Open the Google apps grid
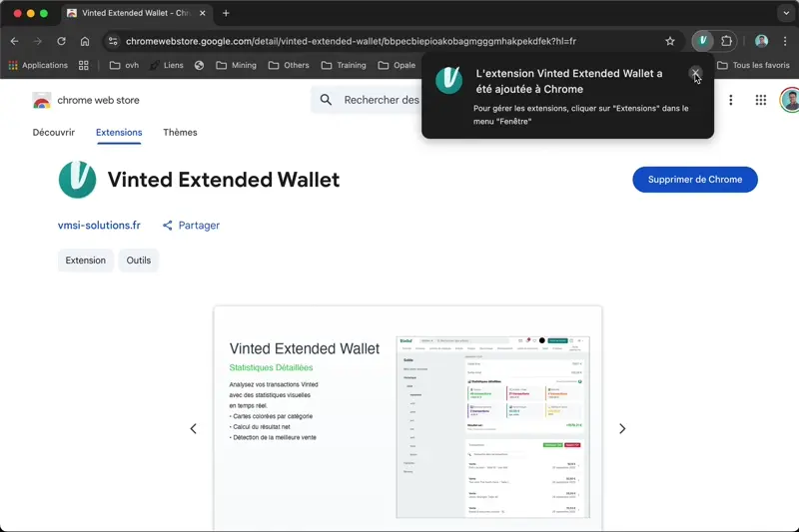 pyautogui.click(x=761, y=100)
